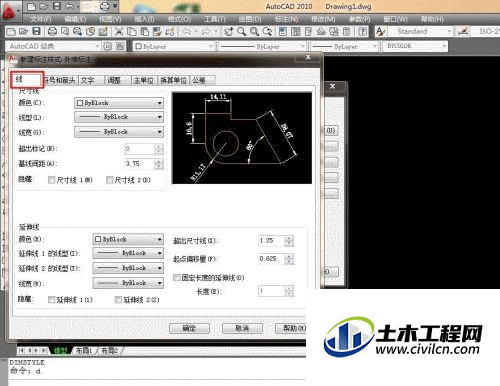Click the Plot printer icon in Standard toolbar
Screen dimensions: 500x386
(x=52, y=32)
